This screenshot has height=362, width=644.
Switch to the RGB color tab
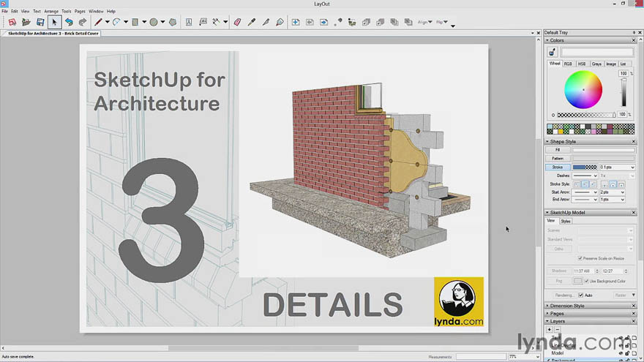click(x=568, y=64)
